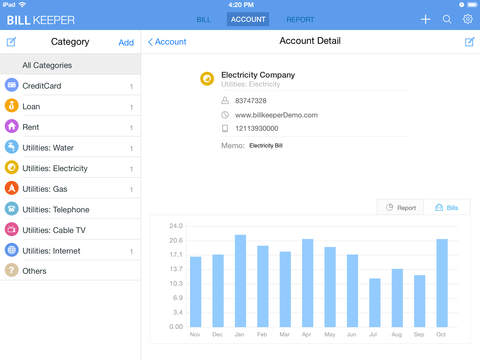
Task: Click the www.billkeeperDemo.com website link
Action: click(276, 115)
